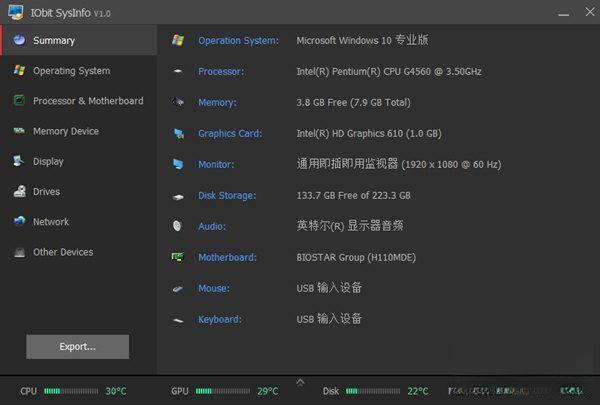Switch to Processor & Motherboard page
Screen dimensions: 600x405
click(x=78, y=101)
